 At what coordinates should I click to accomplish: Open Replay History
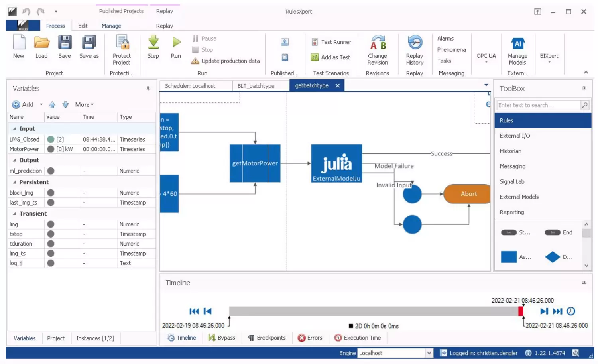click(415, 50)
